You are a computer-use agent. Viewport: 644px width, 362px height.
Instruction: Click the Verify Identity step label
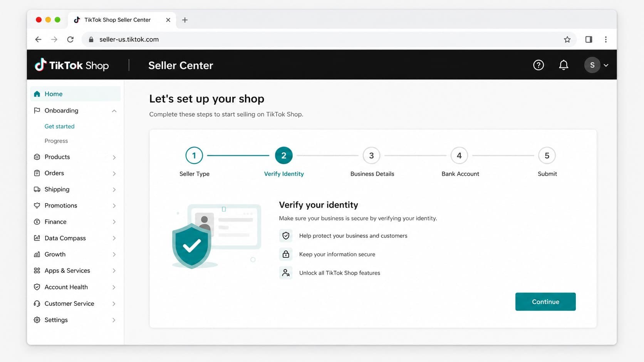tap(284, 174)
